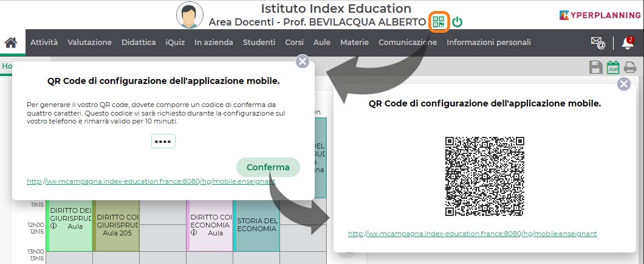Screen dimensions: 644x264
Task: Open the email envelope messaging icon
Action: pos(598,43)
